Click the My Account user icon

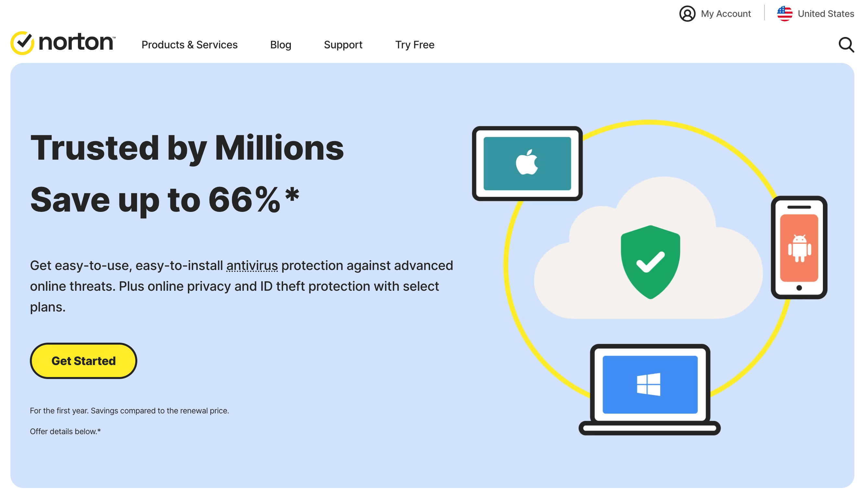tap(687, 14)
